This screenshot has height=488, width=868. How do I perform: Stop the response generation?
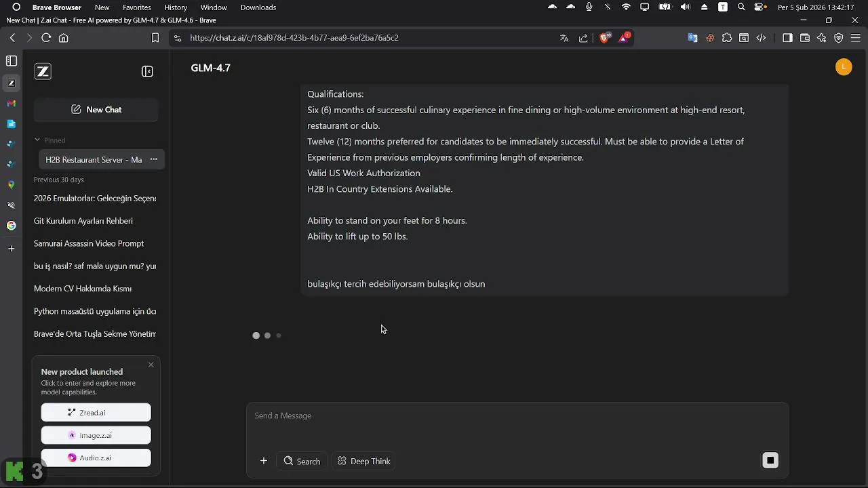(770, 461)
